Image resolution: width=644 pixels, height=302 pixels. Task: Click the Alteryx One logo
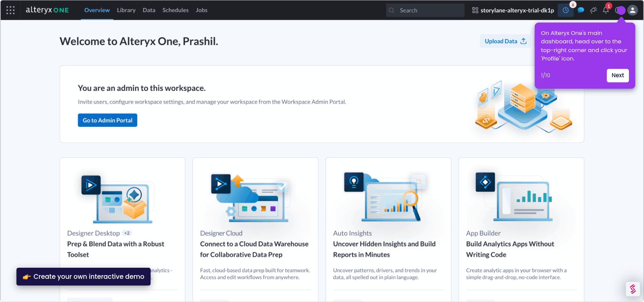click(x=47, y=10)
